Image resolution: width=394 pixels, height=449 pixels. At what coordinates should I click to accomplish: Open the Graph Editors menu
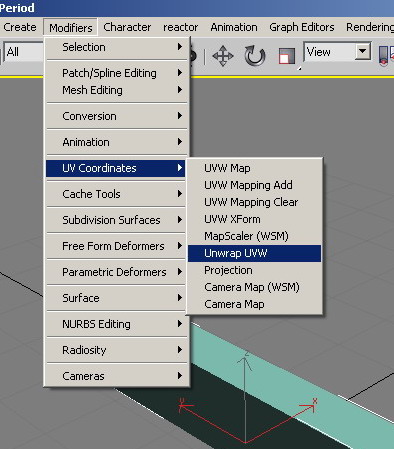(x=302, y=27)
